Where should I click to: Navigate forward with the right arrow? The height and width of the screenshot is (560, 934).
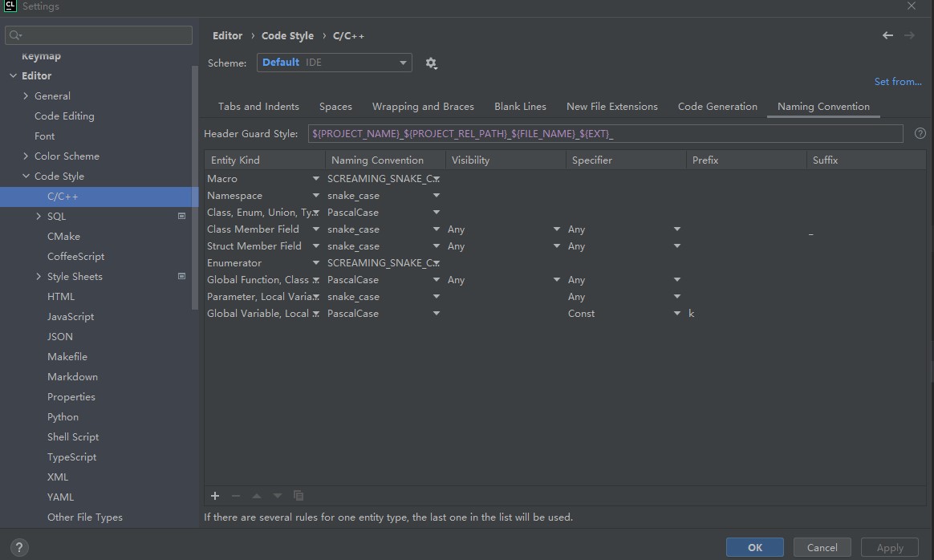click(909, 36)
